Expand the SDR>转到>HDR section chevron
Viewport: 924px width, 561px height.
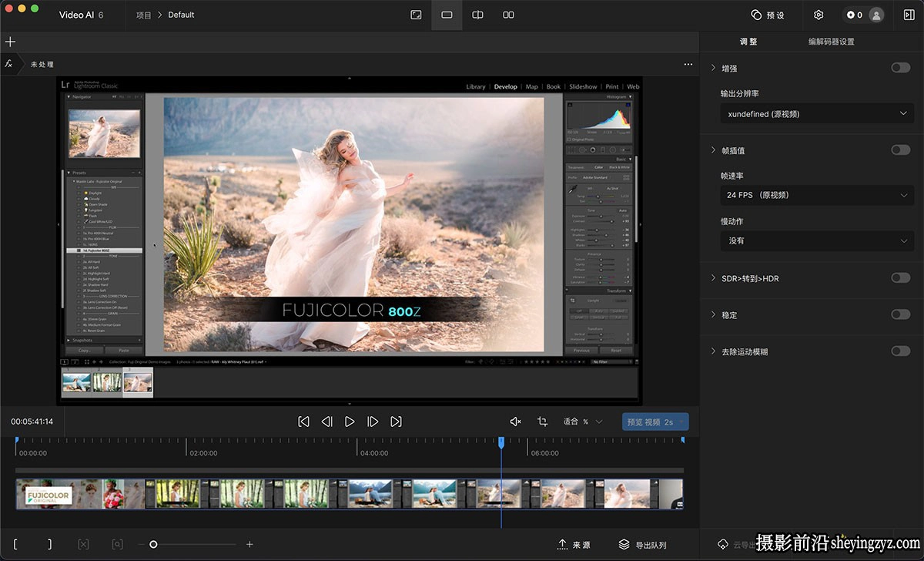(714, 277)
